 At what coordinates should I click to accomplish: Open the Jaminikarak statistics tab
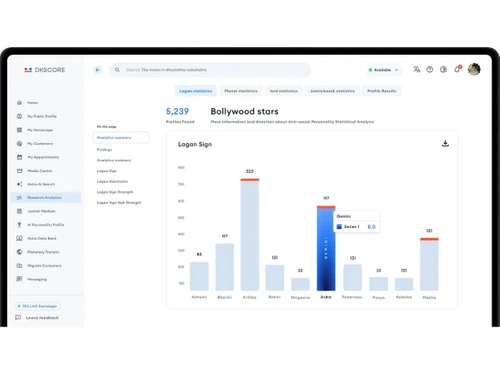pos(332,91)
